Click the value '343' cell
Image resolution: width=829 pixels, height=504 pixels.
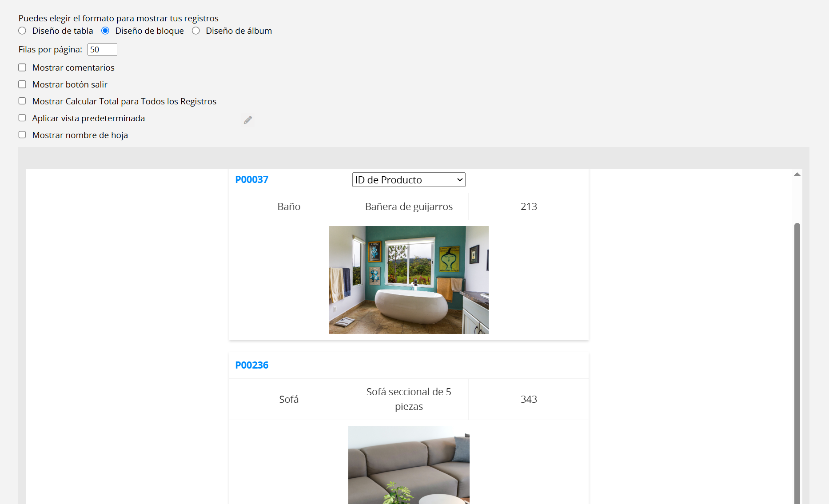[x=529, y=399]
